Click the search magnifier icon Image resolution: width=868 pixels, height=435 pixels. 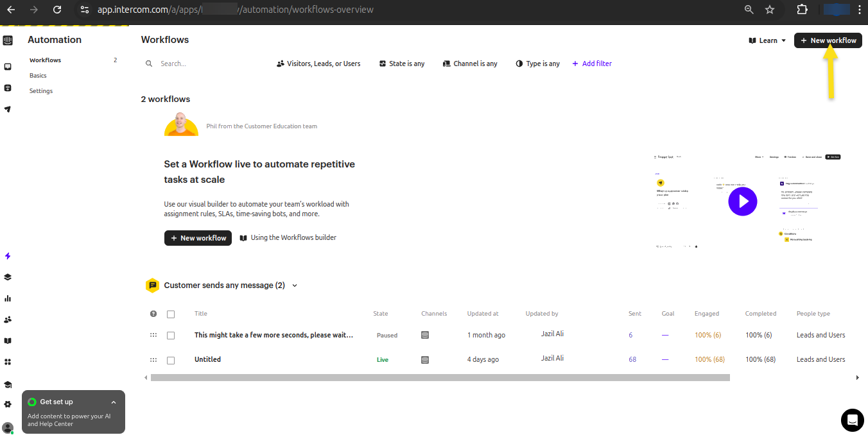click(149, 64)
